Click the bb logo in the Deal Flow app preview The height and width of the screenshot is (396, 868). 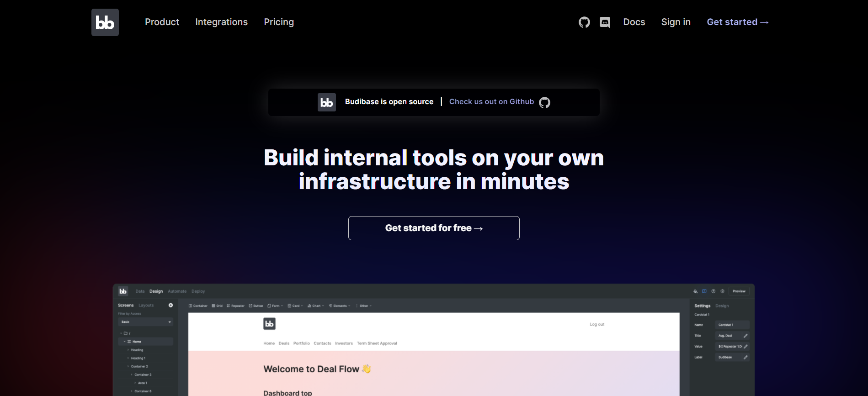coord(269,324)
